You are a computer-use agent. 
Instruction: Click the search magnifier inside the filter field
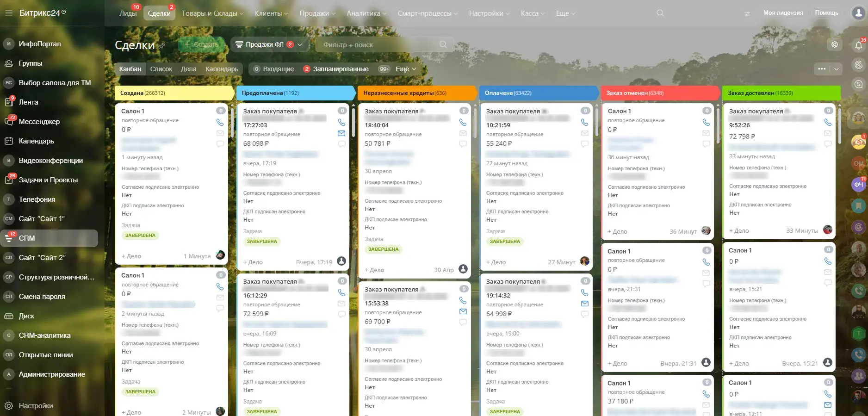[x=443, y=44]
